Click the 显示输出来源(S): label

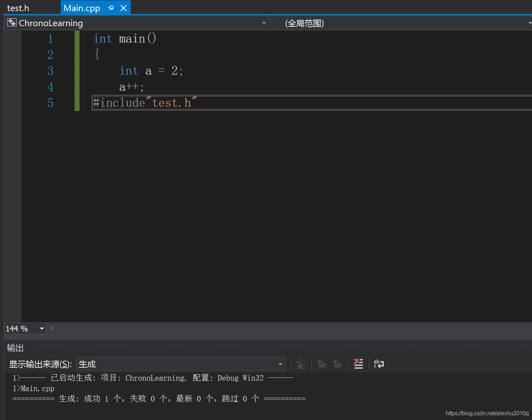click(x=40, y=364)
